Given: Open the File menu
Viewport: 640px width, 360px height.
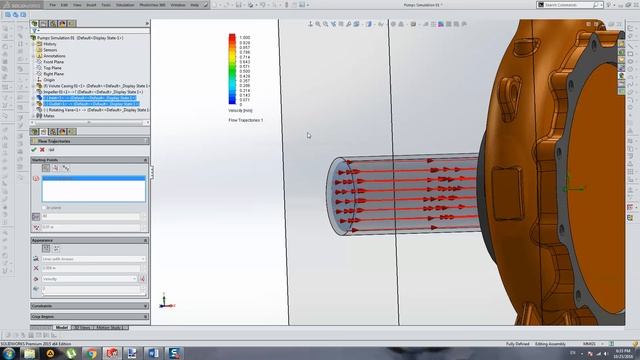Looking at the screenshot, I should click(x=52, y=5).
